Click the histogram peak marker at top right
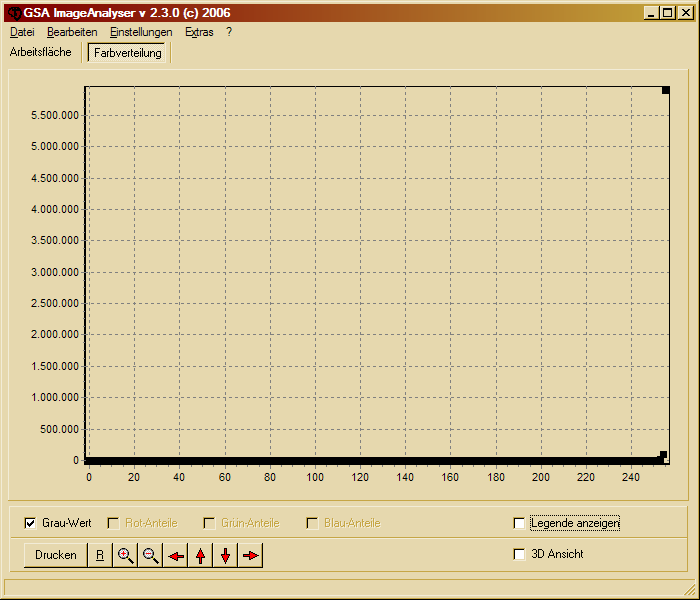 coord(665,91)
